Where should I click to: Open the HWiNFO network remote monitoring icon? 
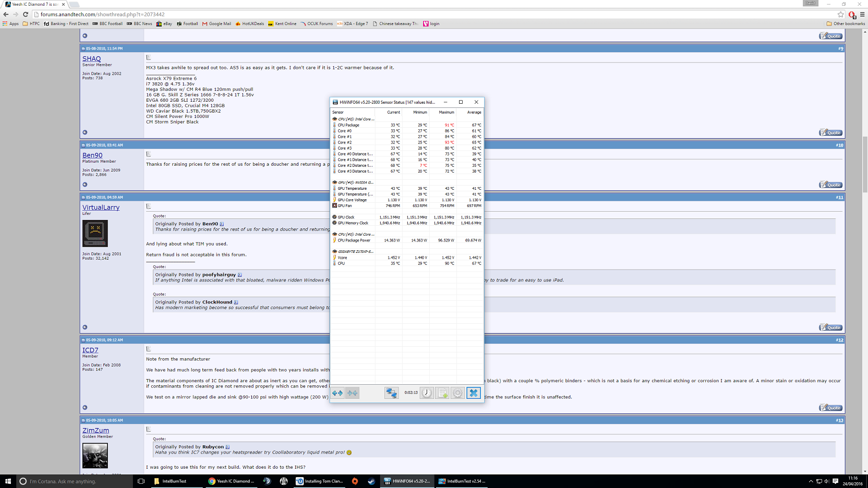pyautogui.click(x=391, y=393)
